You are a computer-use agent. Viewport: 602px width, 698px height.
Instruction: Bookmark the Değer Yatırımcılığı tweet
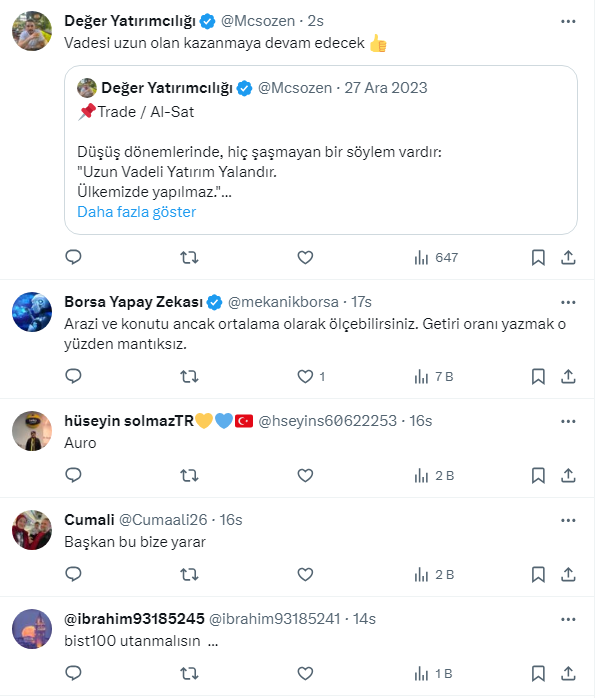click(538, 257)
